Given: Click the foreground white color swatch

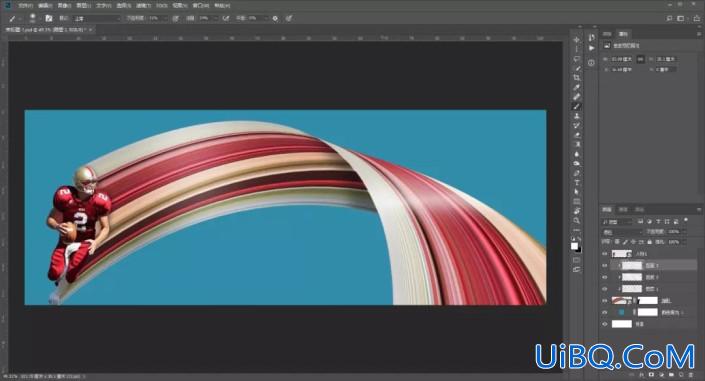Looking at the screenshot, I should click(x=574, y=246).
